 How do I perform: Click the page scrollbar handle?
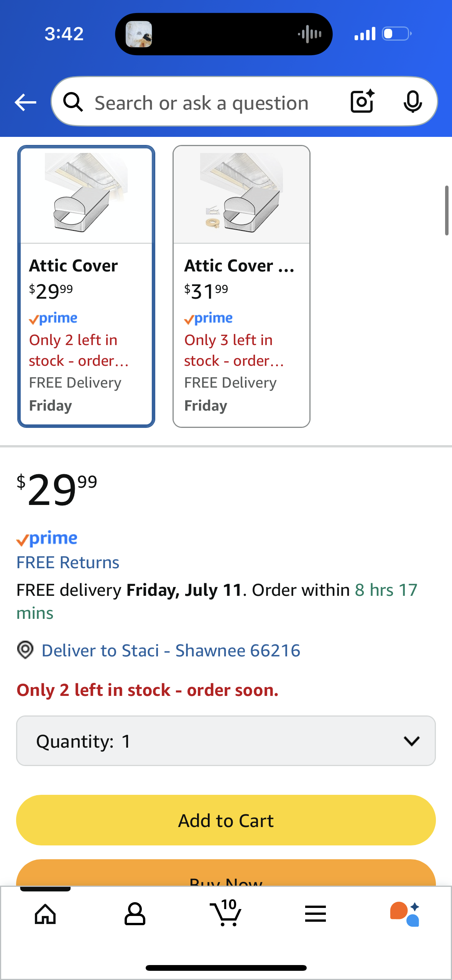pos(447,210)
